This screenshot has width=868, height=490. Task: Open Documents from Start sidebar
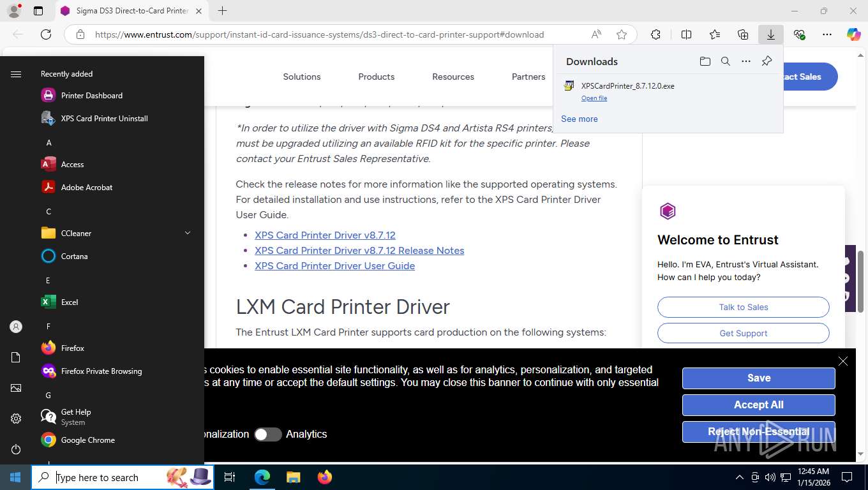tap(16, 357)
